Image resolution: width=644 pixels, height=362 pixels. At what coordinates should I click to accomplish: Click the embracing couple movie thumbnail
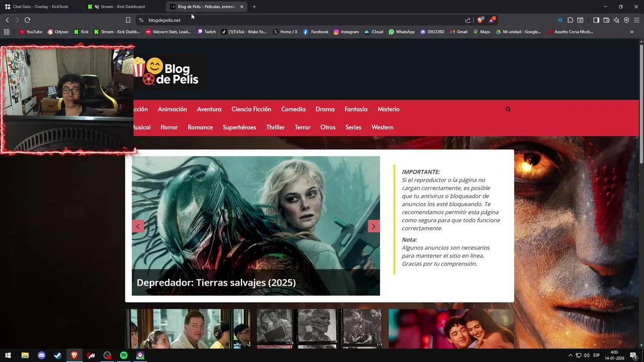451,329
